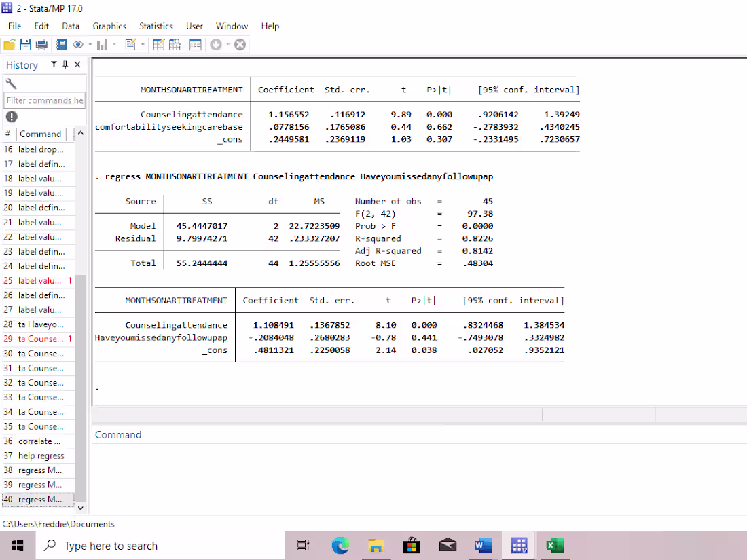This screenshot has width=747, height=560.
Task: Toggle auto-hide pin on History panel
Action: [x=65, y=64]
